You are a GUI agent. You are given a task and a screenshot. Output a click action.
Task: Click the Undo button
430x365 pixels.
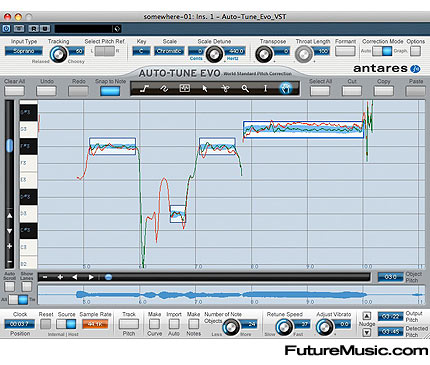tap(46, 91)
